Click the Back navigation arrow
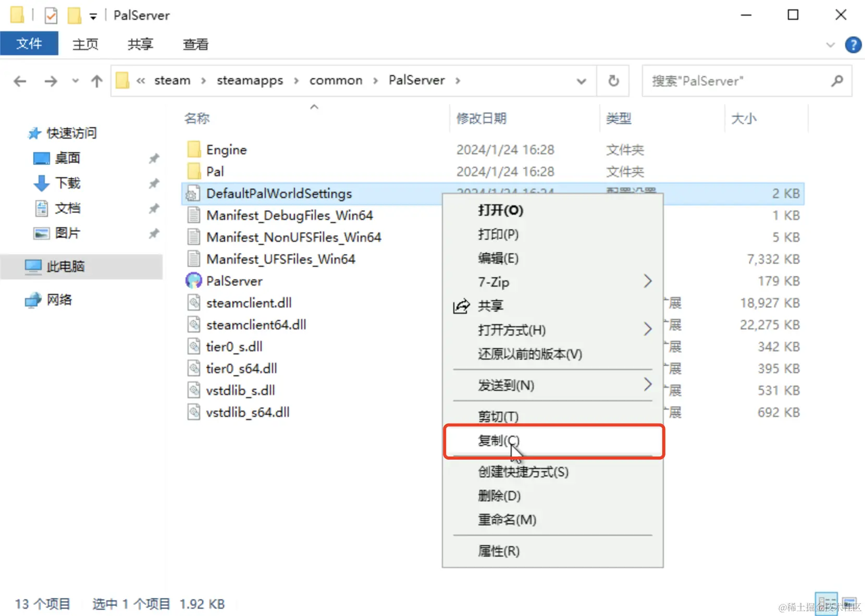Viewport: 865px width, 616px height. click(x=20, y=81)
